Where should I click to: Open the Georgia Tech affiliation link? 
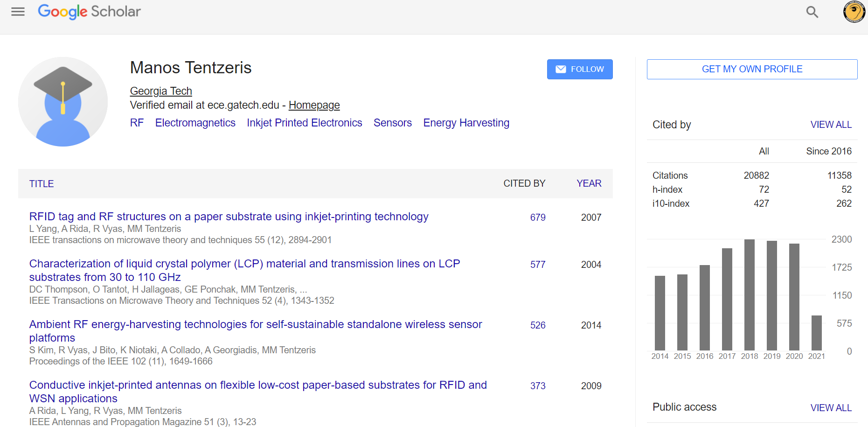(x=161, y=91)
